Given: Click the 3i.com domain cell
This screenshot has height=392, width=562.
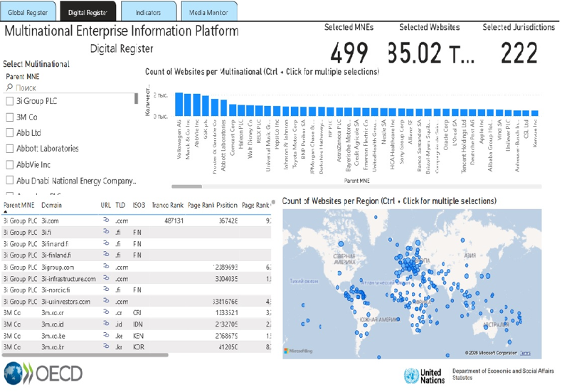Looking at the screenshot, I should [x=51, y=221].
